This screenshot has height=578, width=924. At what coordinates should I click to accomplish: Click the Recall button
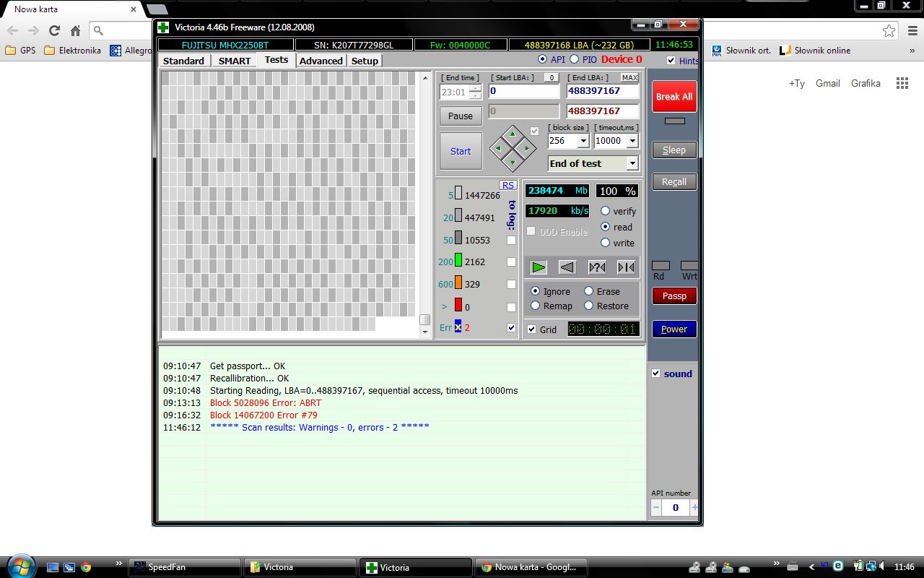[674, 182]
